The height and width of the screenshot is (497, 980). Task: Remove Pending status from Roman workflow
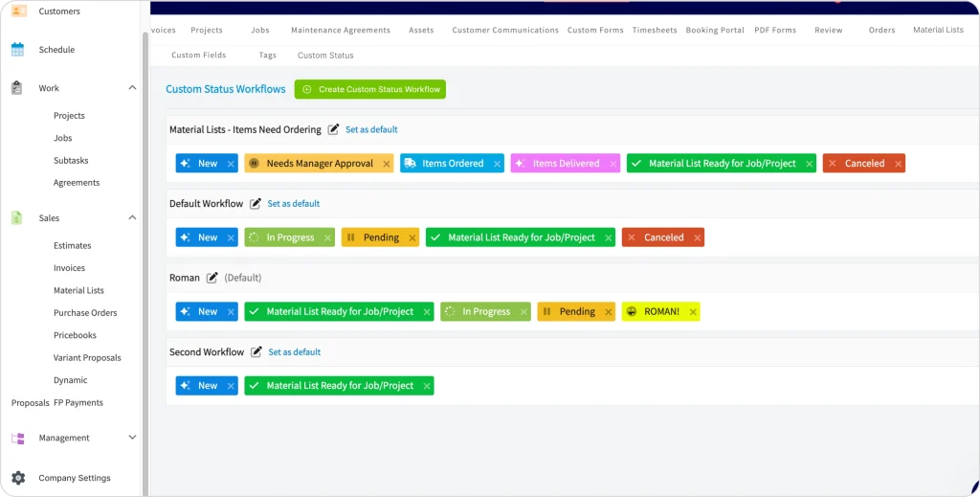coord(608,312)
